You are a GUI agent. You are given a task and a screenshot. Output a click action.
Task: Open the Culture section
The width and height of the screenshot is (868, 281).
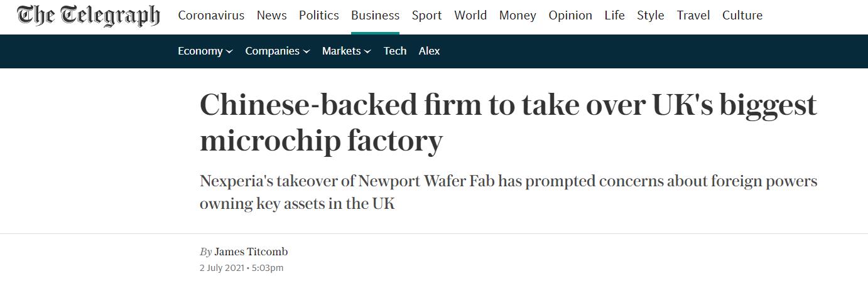[742, 15]
